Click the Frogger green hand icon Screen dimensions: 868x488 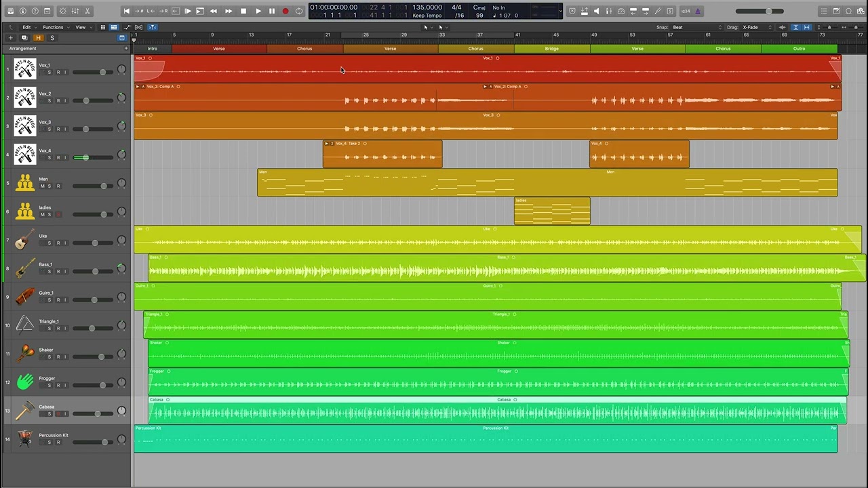[25, 382]
